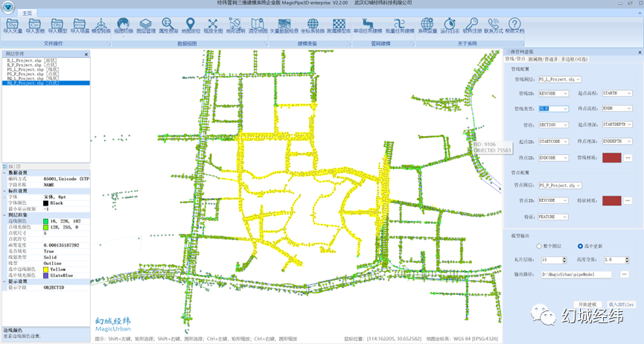Click the 单项任务建模 single task modeling icon

pyautogui.click(x=368, y=25)
